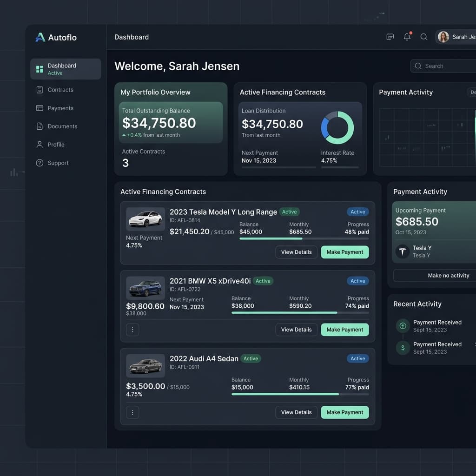This screenshot has height=476, width=476.
Task: Click the Contracts clipboard icon
Action: click(x=40, y=90)
